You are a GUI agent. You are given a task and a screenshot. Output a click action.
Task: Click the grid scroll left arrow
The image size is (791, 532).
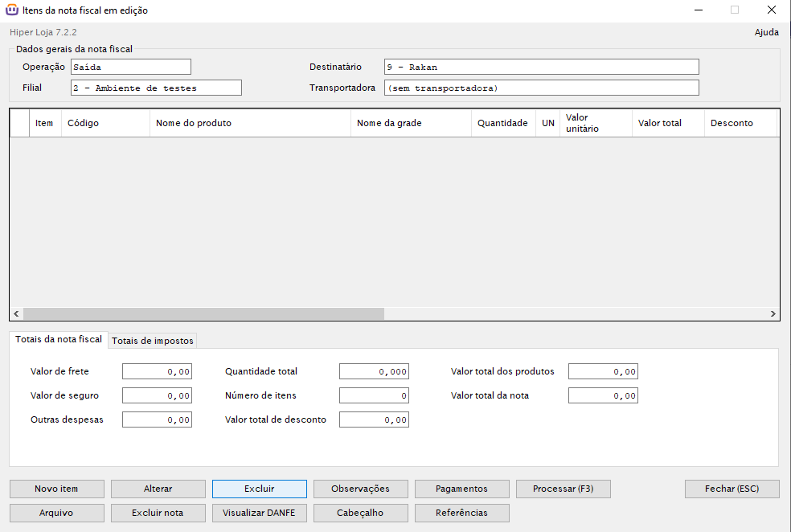(16, 313)
